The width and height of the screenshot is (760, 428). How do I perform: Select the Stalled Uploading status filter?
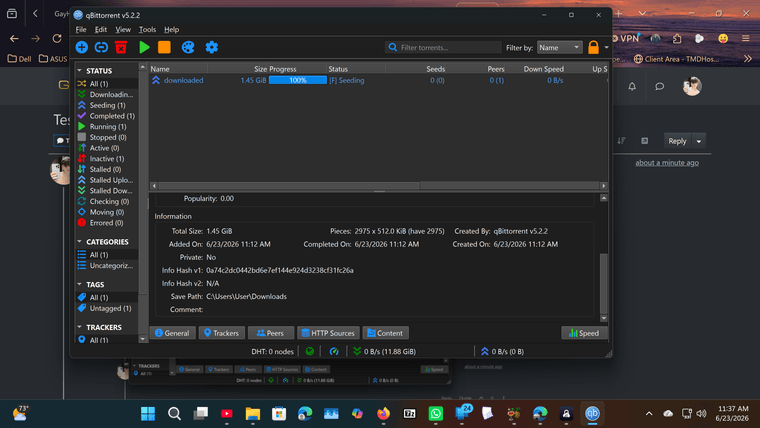click(107, 180)
